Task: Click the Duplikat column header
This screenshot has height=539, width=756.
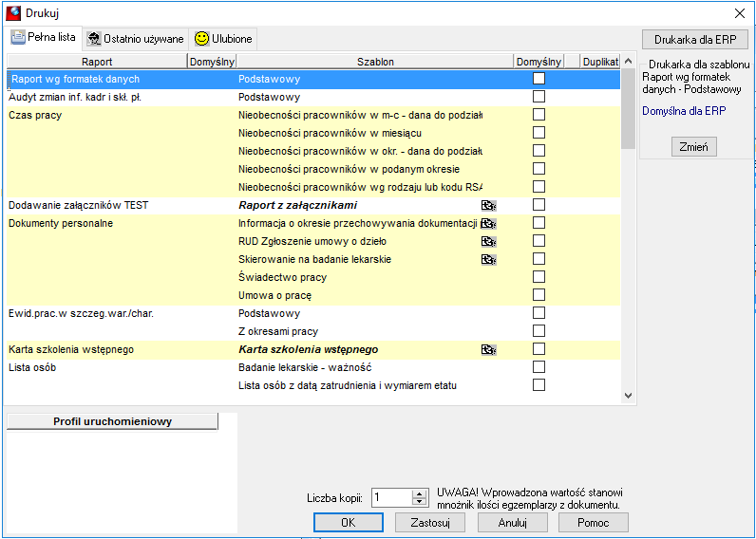Action: point(600,62)
